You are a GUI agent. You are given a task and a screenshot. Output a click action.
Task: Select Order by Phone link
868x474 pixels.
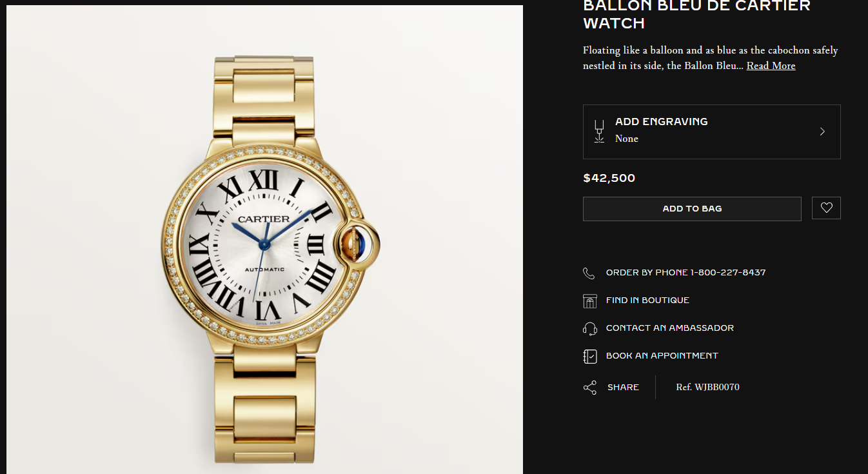[x=686, y=273]
